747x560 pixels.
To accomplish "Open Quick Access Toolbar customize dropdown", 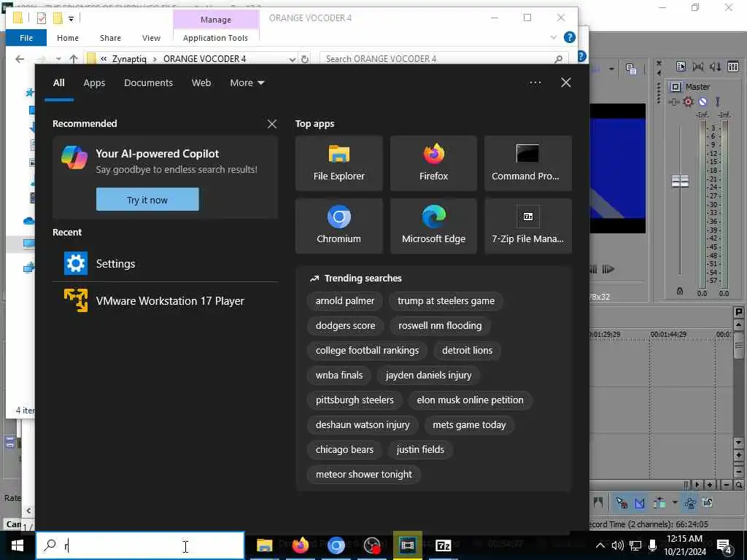I will tap(71, 18).
